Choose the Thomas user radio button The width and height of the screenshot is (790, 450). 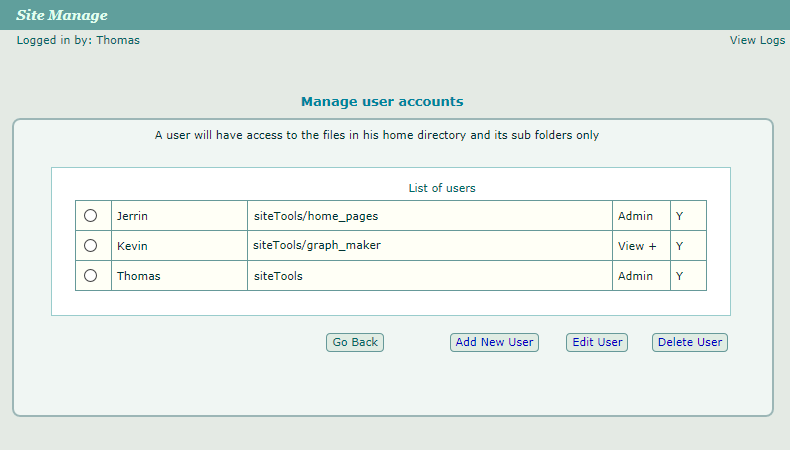(x=91, y=276)
